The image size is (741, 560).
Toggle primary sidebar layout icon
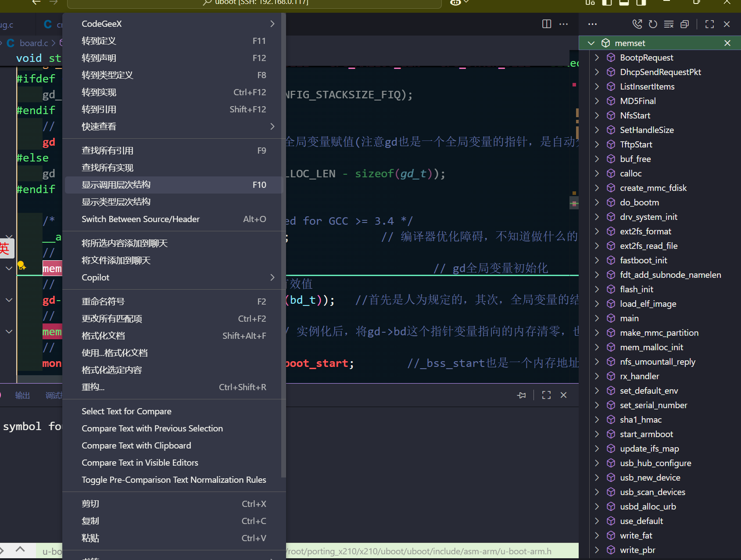[x=607, y=2]
